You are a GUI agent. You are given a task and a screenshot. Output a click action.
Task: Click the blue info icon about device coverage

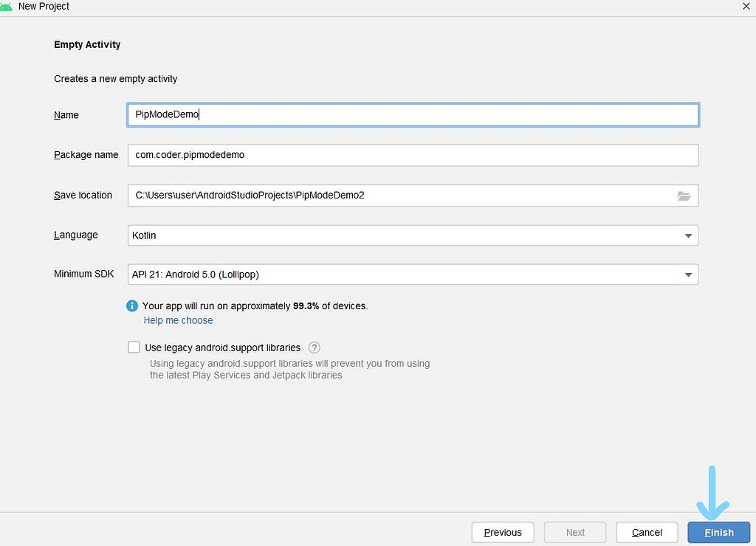click(133, 305)
